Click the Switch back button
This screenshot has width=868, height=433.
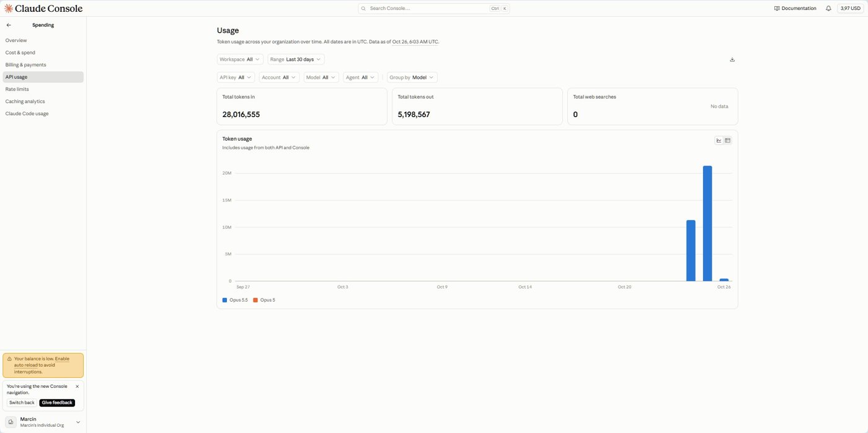point(22,403)
